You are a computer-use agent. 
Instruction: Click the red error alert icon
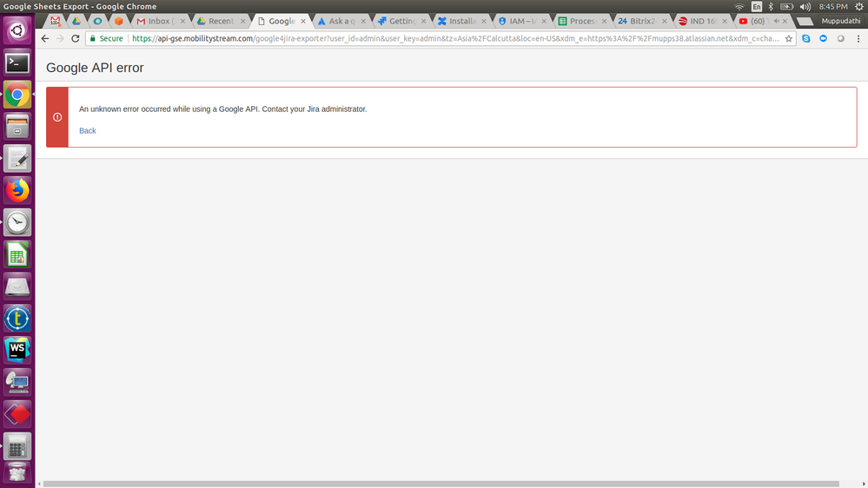pyautogui.click(x=57, y=117)
